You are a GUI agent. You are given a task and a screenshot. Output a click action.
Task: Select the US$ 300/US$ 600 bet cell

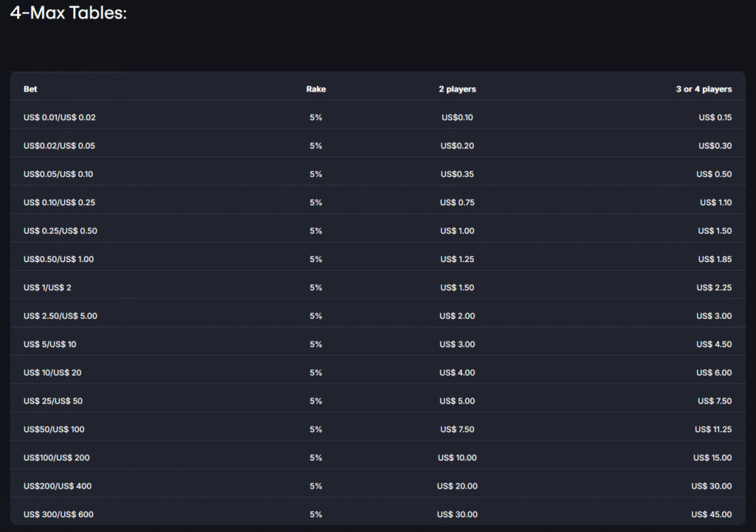click(x=58, y=514)
